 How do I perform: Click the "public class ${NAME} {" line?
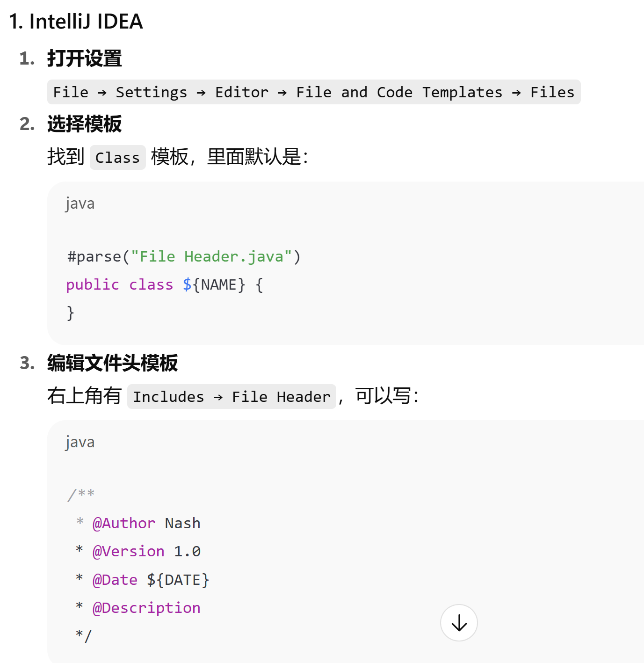tap(165, 284)
